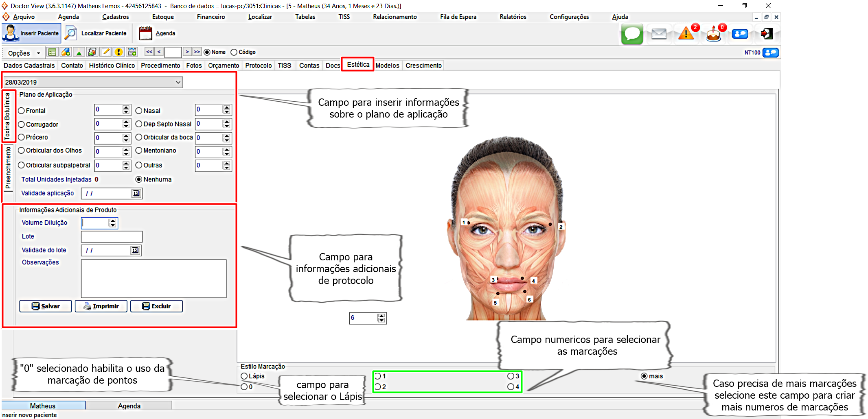Open the Financeiro menu
This screenshot has height=419, width=868.
pos(210,17)
